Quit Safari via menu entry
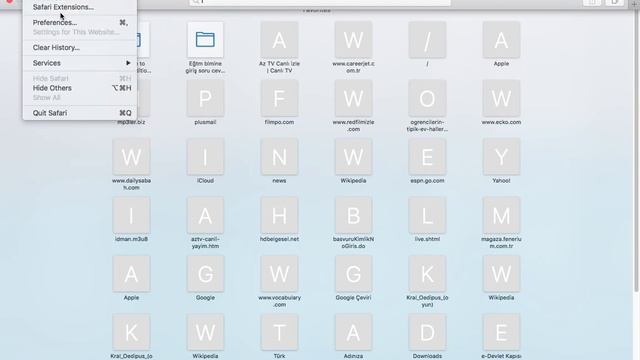 point(80,113)
